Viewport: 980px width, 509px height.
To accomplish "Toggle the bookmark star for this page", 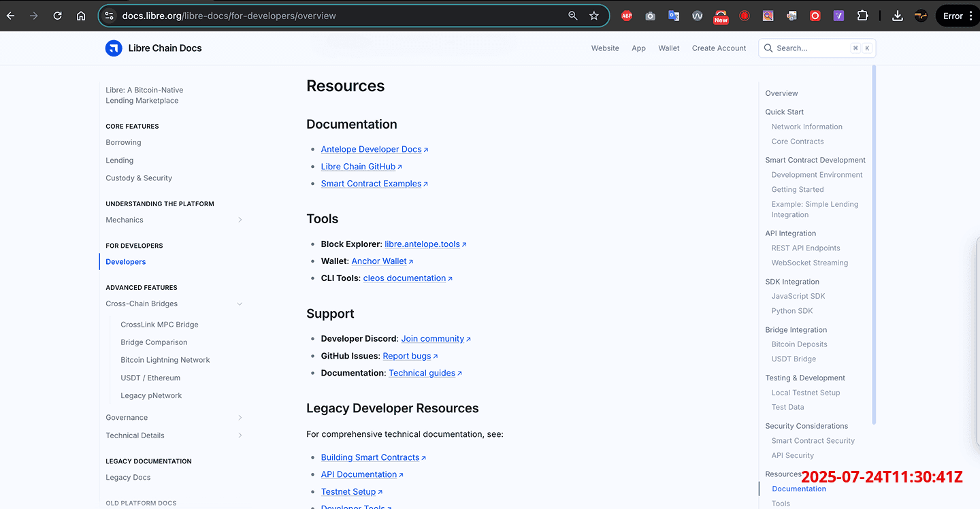I will (594, 15).
